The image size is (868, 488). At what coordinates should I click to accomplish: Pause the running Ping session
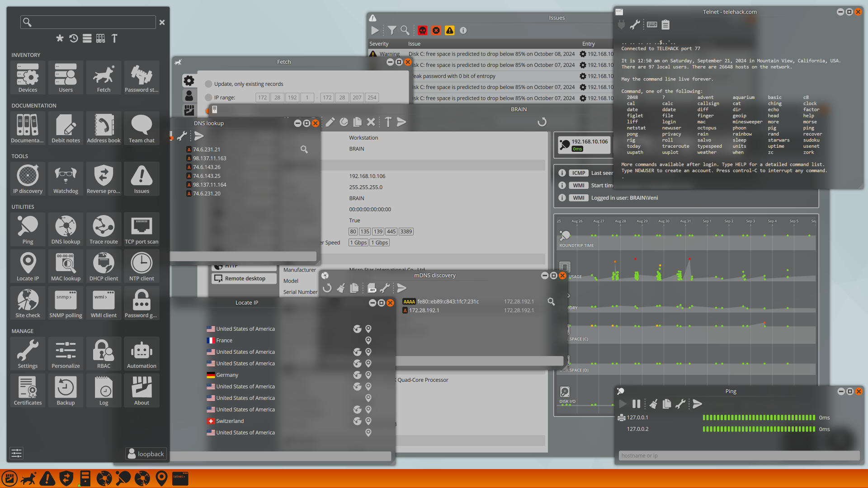(x=636, y=404)
